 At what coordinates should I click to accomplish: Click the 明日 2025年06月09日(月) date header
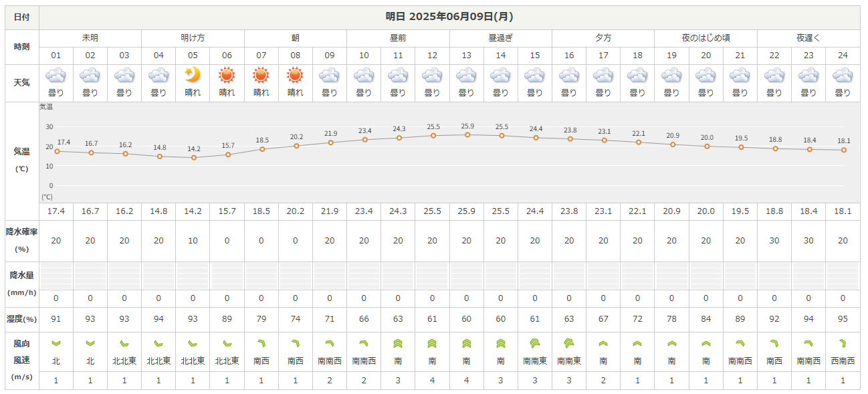(449, 17)
